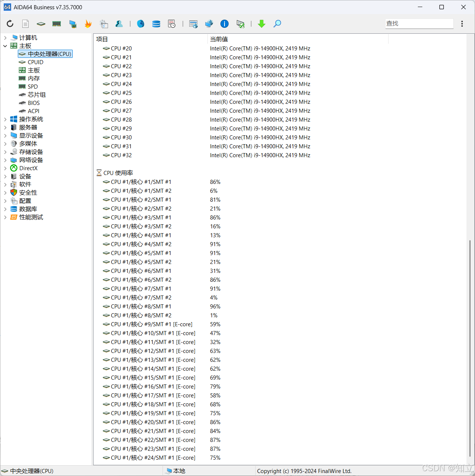Screen dimensions: 475x476
Task: Expand the 计算机 tree node
Action: pyautogui.click(x=5, y=38)
